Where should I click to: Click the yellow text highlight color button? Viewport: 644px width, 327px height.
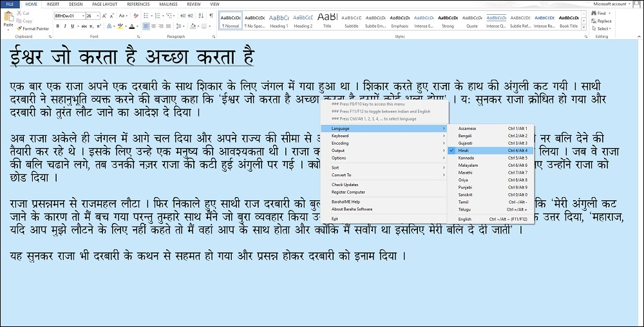[x=120, y=26]
